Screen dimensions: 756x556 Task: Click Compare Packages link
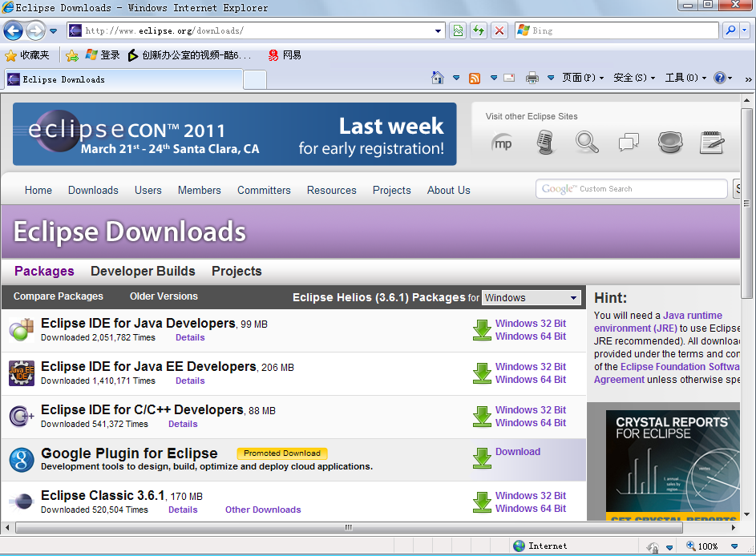pos(59,296)
